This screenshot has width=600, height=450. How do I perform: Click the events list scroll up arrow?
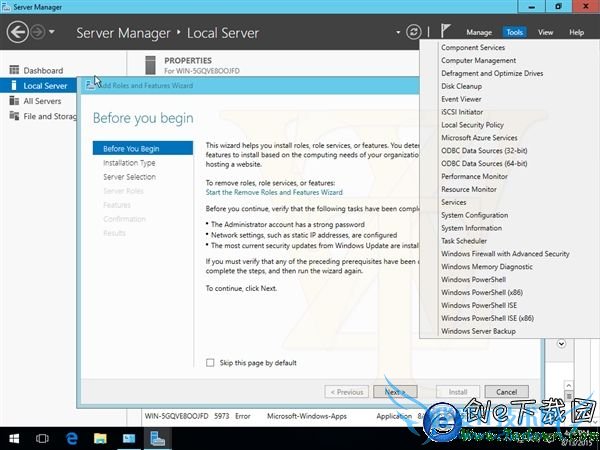[x=569, y=385]
